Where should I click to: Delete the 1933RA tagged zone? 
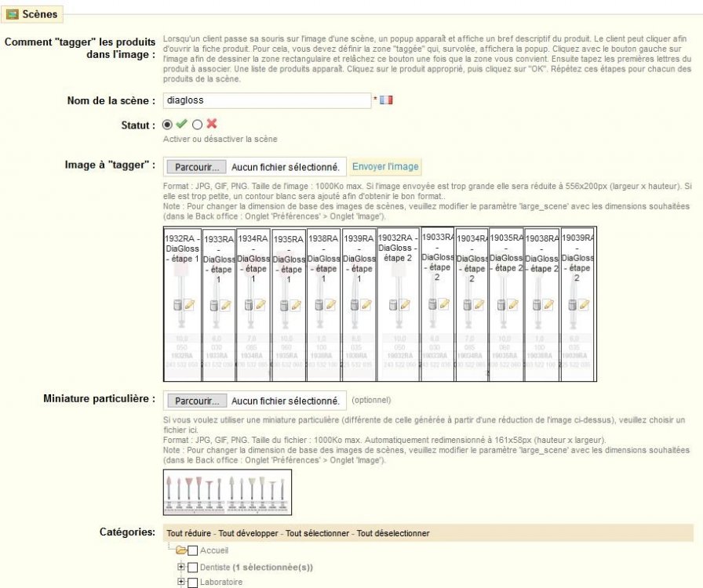click(214, 306)
